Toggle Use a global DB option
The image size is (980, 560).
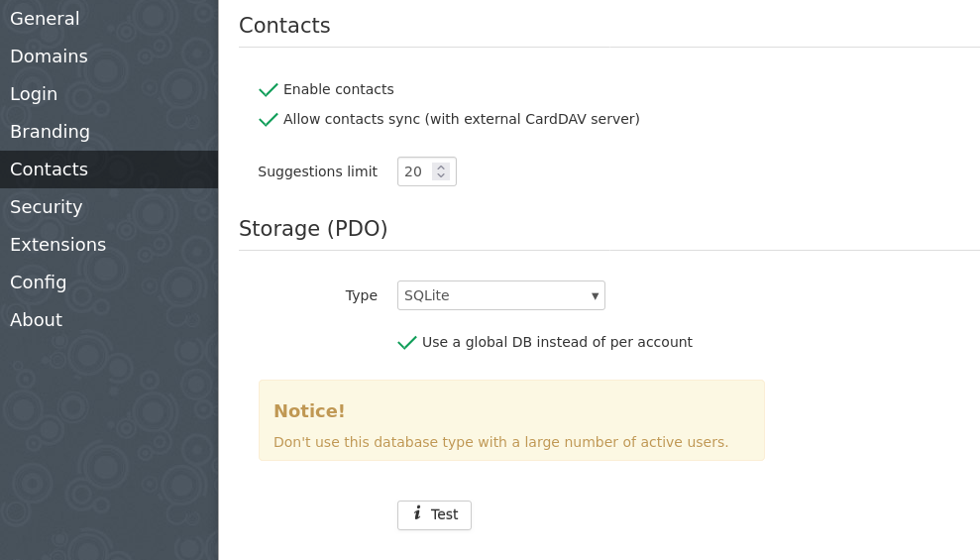(x=407, y=343)
